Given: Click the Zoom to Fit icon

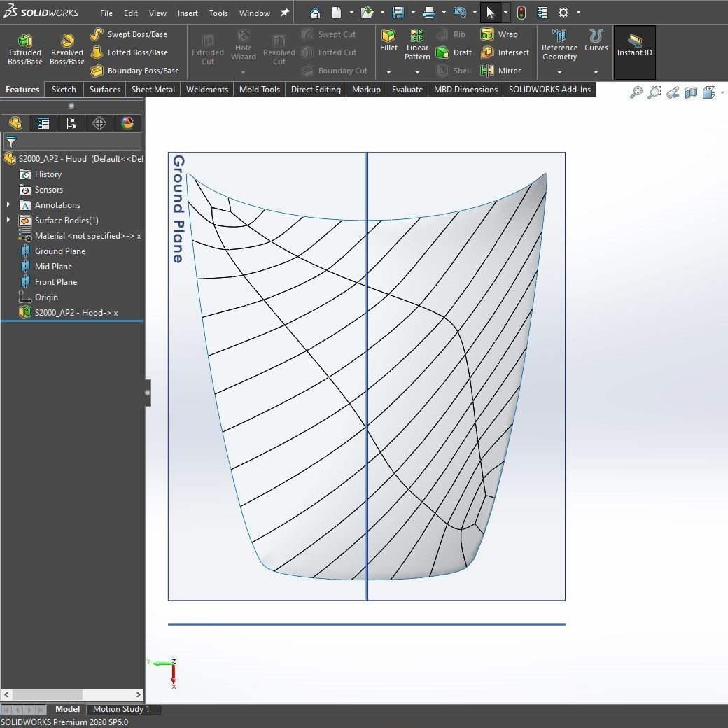Looking at the screenshot, I should pyautogui.click(x=636, y=92).
